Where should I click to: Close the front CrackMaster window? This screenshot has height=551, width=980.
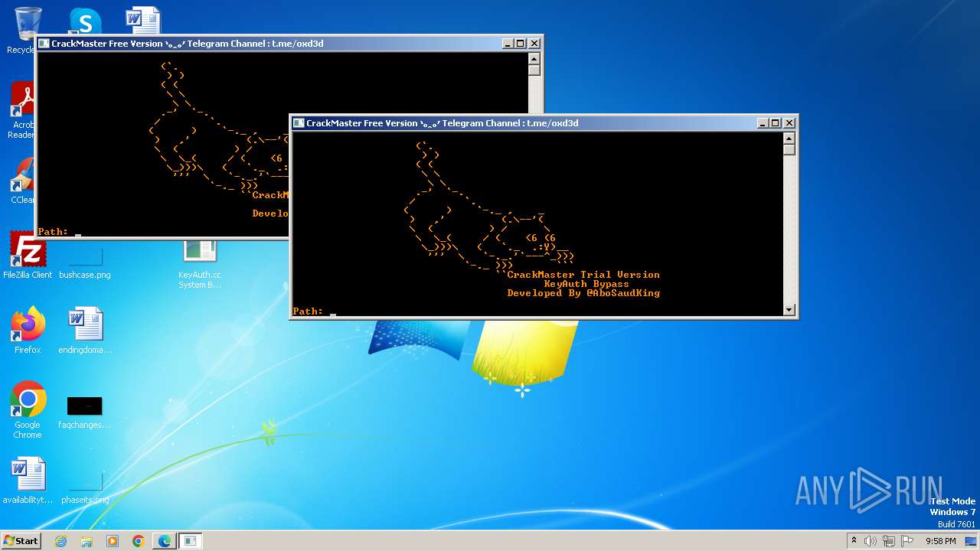[789, 123]
